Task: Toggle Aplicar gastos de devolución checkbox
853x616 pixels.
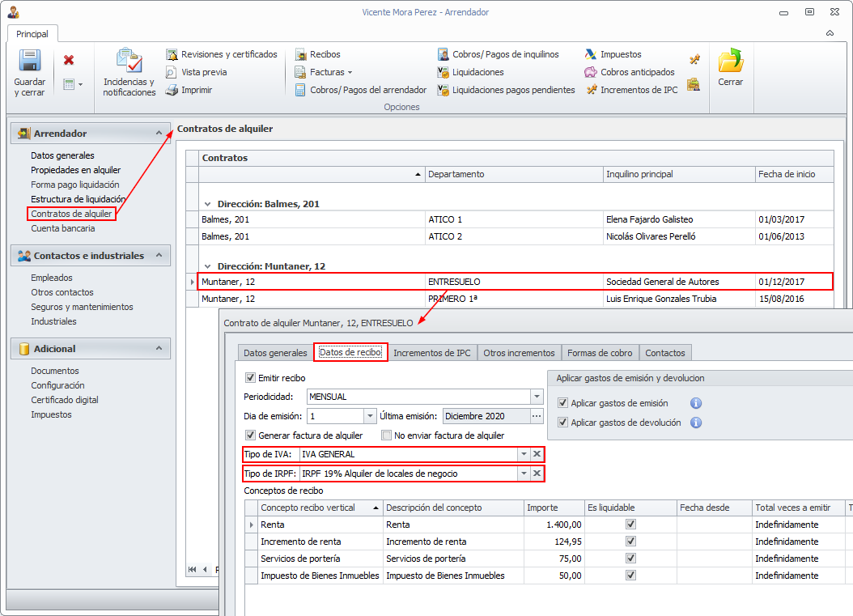Action: click(563, 423)
